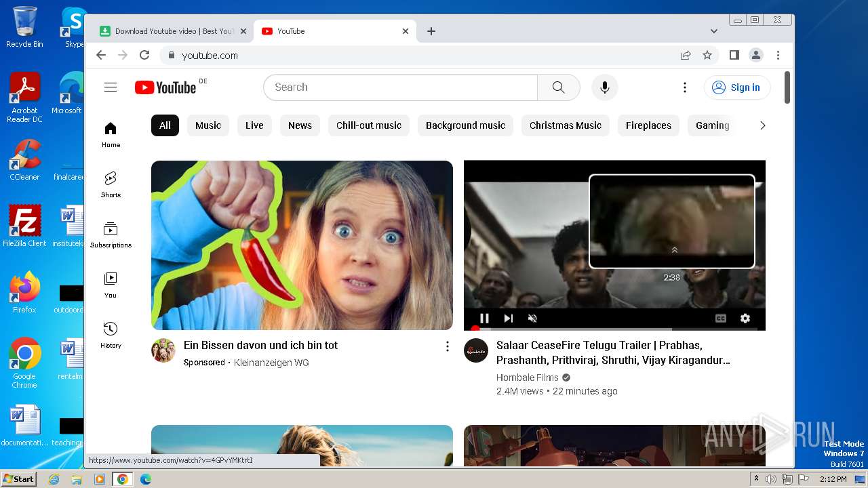This screenshot has height=488, width=868.
Task: Open History in sidebar
Action: [x=111, y=335]
